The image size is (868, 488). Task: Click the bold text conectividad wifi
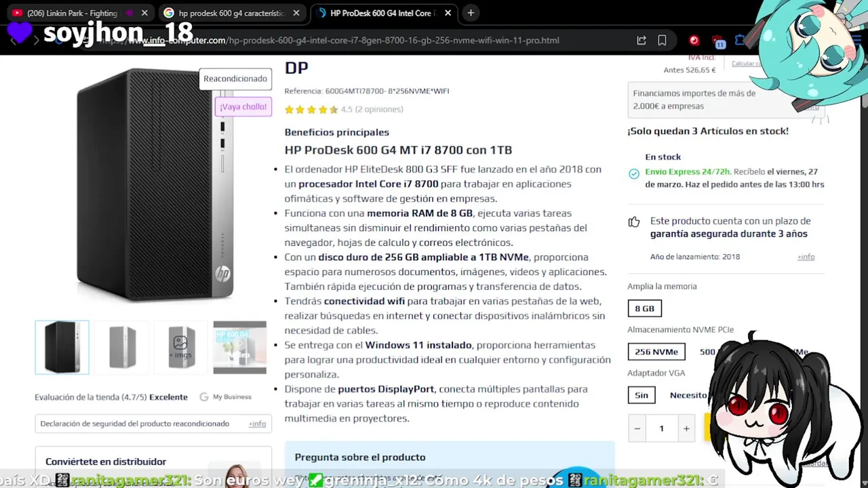pos(364,301)
